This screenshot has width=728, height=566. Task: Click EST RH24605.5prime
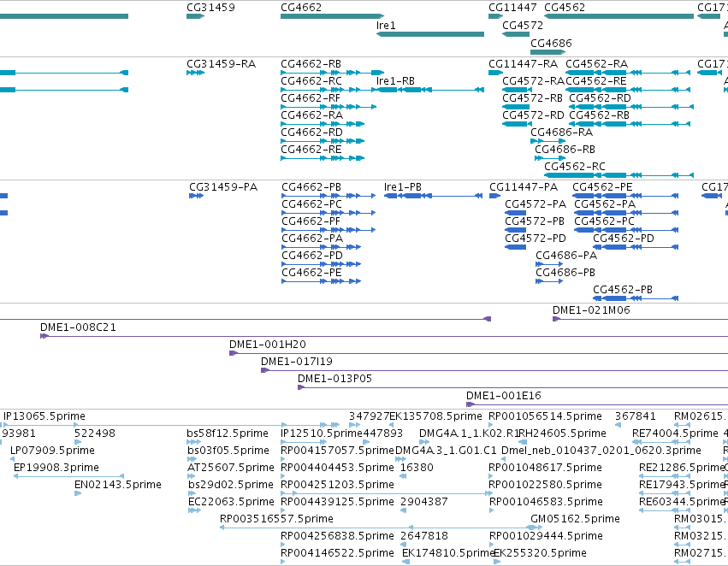(x=562, y=433)
